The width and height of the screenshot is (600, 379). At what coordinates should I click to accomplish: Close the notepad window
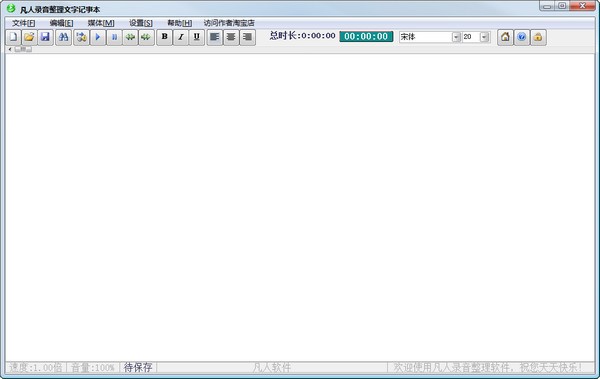point(582,6)
